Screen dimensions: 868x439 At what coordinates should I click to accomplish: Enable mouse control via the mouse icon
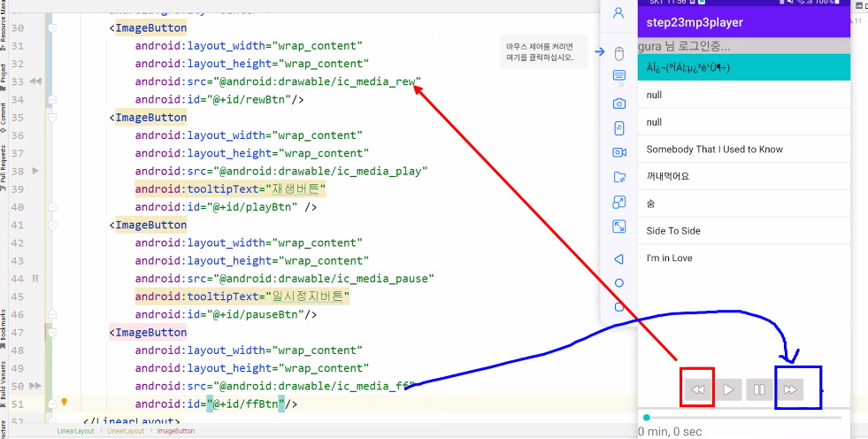tap(619, 54)
